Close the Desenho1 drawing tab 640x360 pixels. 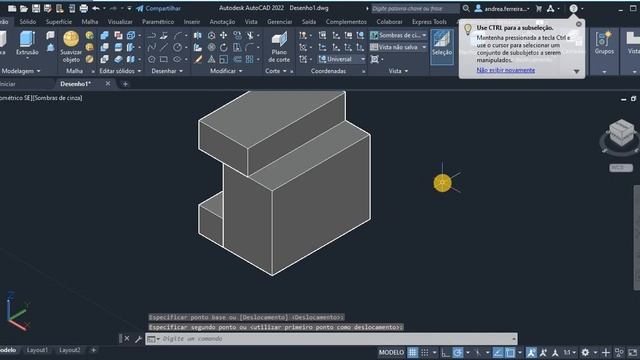108,84
